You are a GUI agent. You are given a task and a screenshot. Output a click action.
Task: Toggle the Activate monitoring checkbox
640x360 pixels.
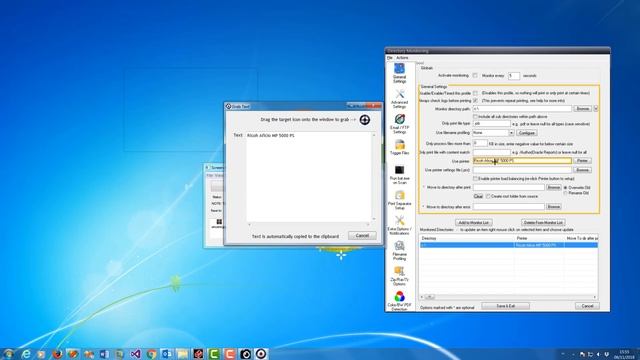point(475,76)
